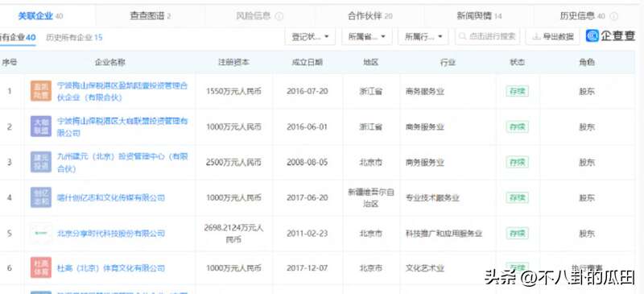
Task: Open the 所属省份 filter dropdown
Action: pos(367,36)
